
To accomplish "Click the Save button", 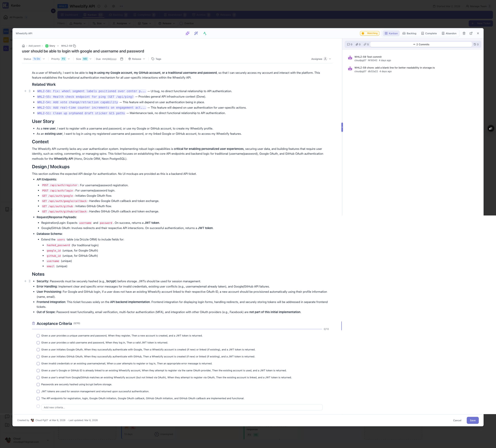I will (472, 420).
